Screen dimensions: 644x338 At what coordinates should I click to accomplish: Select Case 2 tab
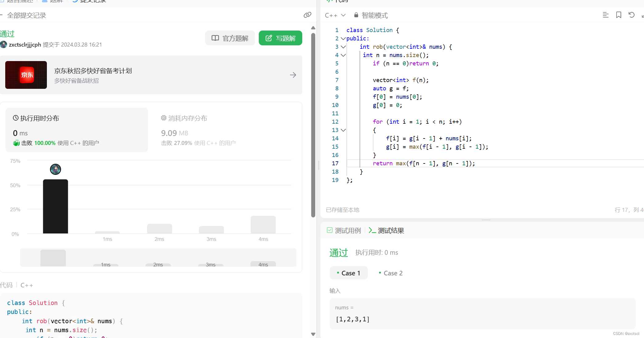pos(391,273)
